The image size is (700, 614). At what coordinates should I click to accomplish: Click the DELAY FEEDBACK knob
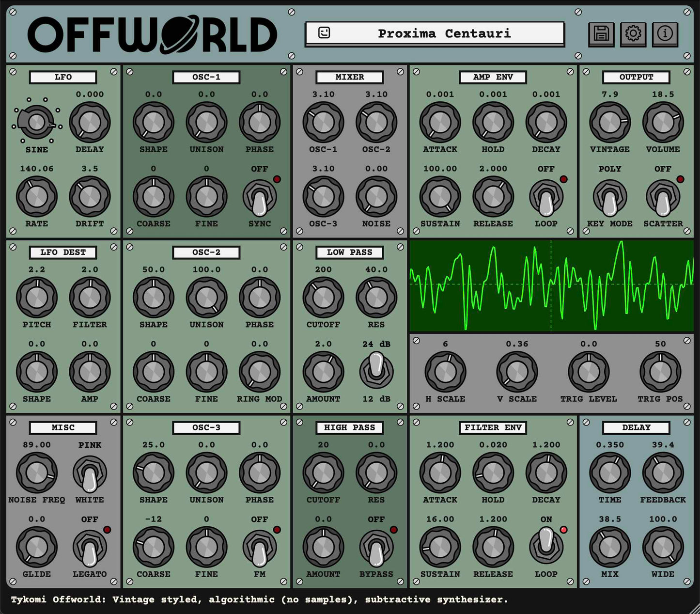pyautogui.click(x=663, y=473)
